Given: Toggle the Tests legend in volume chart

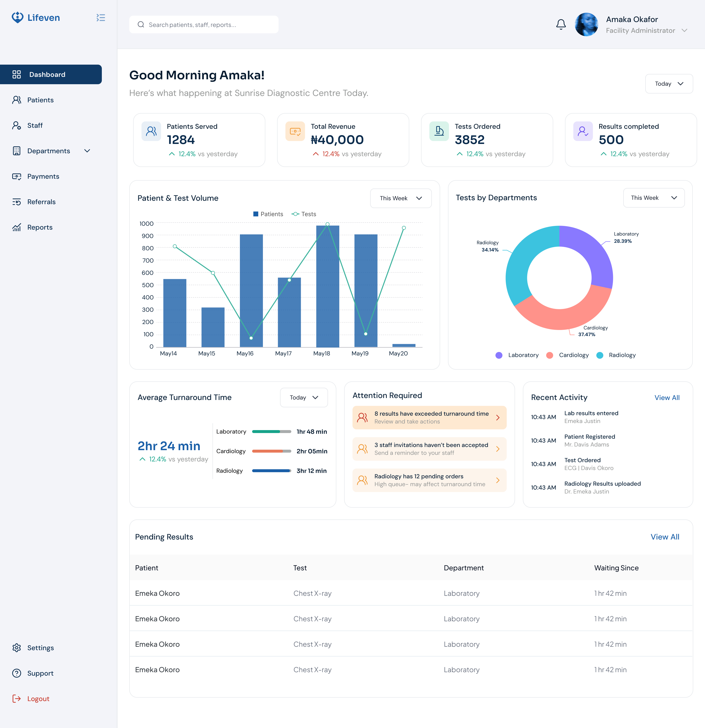Looking at the screenshot, I should pos(304,214).
